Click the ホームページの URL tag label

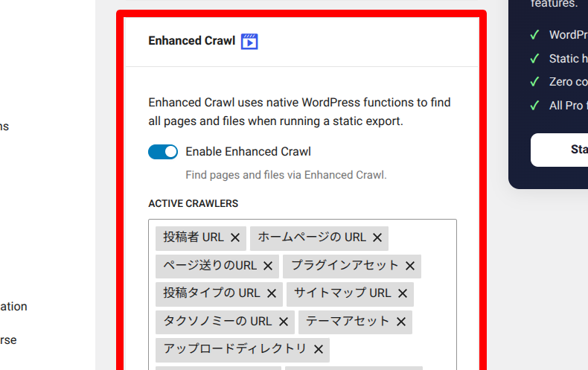click(x=312, y=237)
